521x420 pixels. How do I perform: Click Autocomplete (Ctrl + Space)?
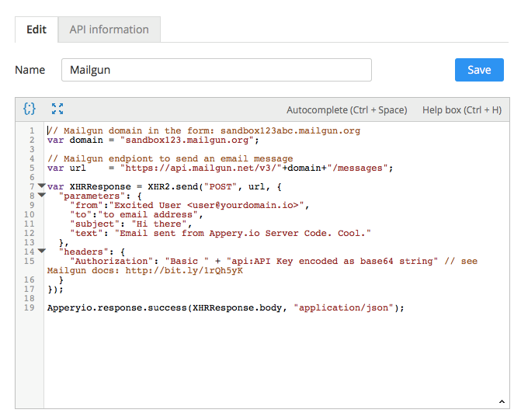(346, 110)
